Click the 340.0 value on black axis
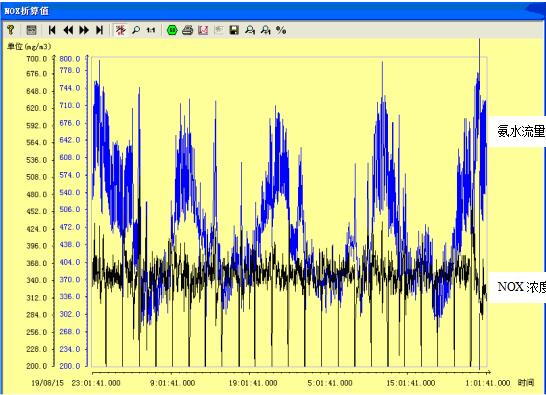Image resolution: width=546 pixels, height=395 pixels. pos(37,280)
